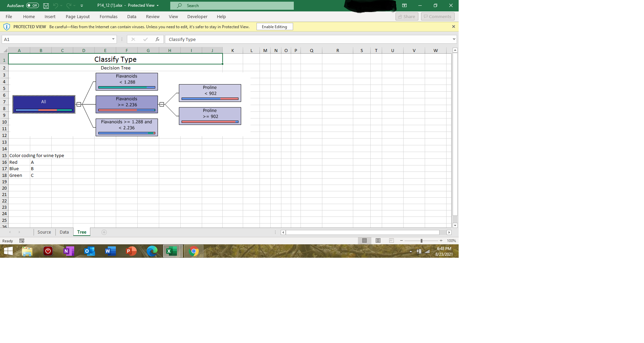Click the Save icon in Quick Access Toolbar
644x343 pixels.
46,5
